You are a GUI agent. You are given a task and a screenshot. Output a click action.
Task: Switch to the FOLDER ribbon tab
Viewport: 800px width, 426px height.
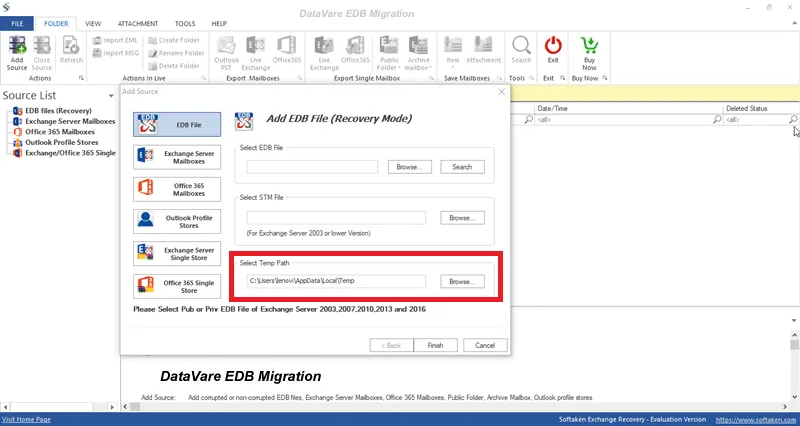click(56, 23)
